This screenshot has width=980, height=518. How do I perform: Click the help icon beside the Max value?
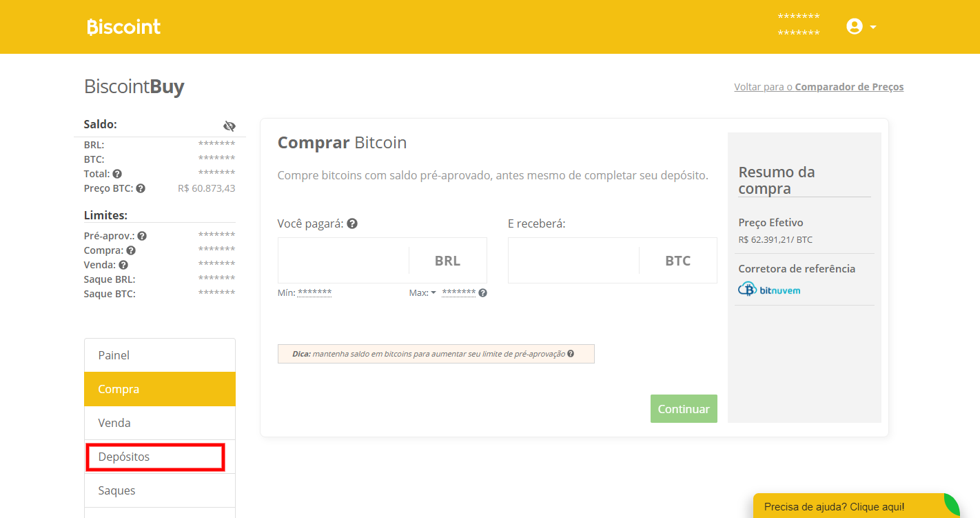pos(483,292)
